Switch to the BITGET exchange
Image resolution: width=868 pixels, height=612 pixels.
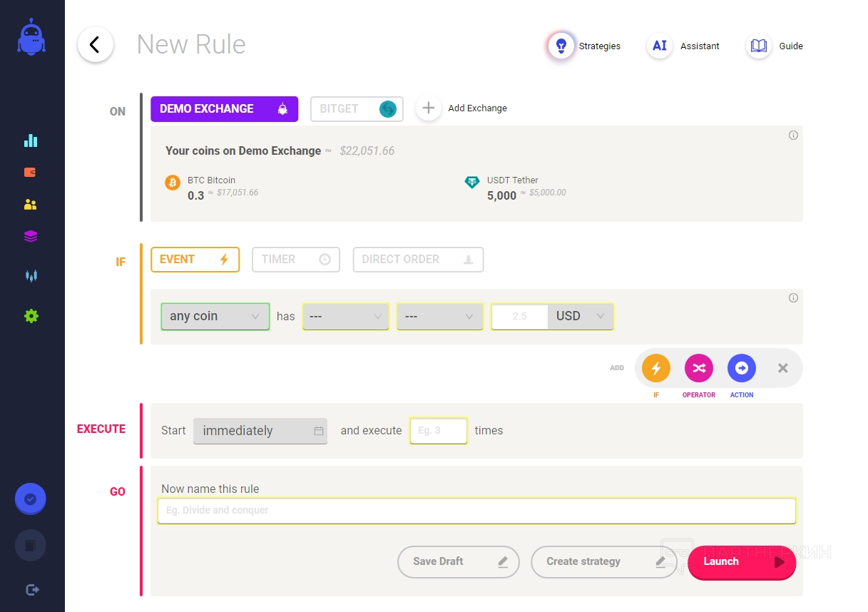(357, 109)
